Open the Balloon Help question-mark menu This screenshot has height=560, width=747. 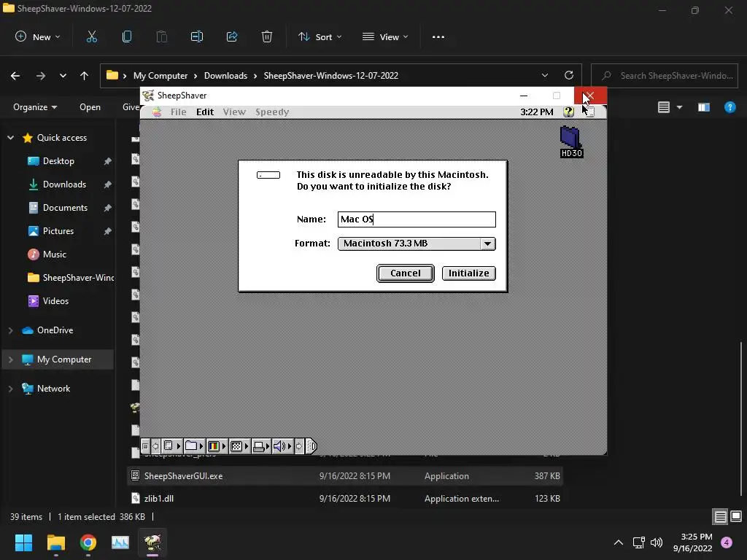(568, 112)
